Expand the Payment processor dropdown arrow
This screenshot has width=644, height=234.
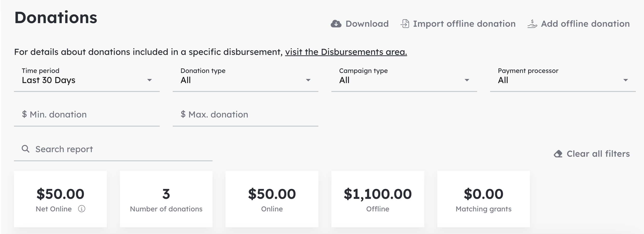click(x=625, y=80)
